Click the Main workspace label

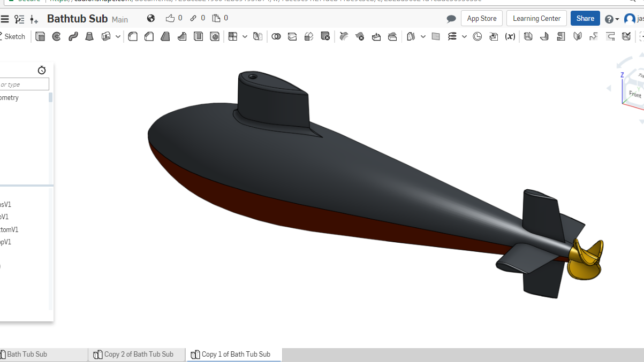tap(120, 20)
